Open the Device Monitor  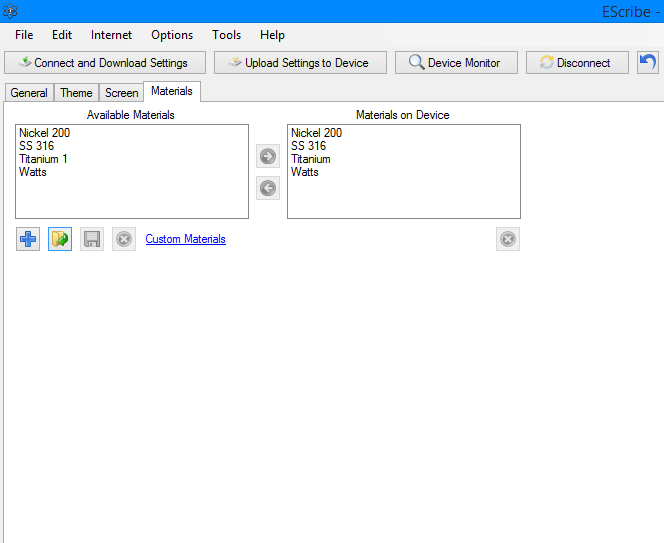(x=455, y=63)
